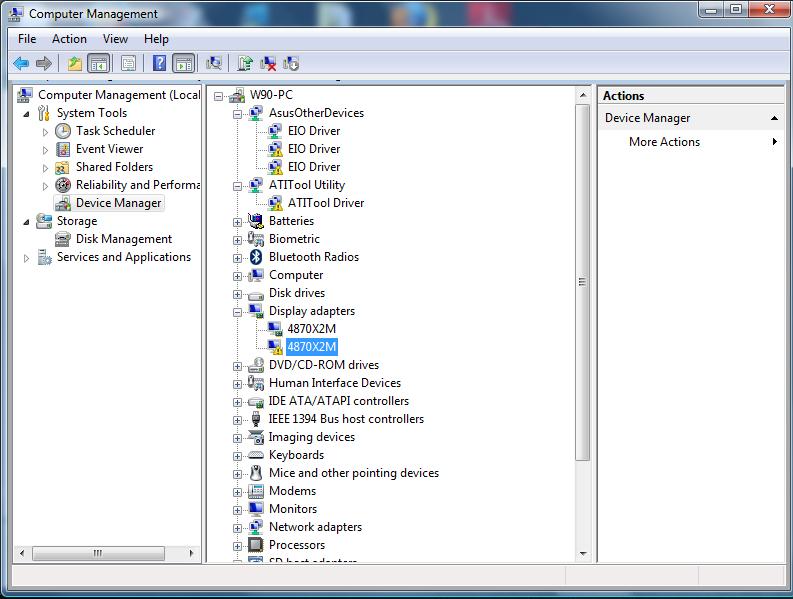Click the IEEE 1394 Bus host controllers icon
793x599 pixels.
click(256, 419)
